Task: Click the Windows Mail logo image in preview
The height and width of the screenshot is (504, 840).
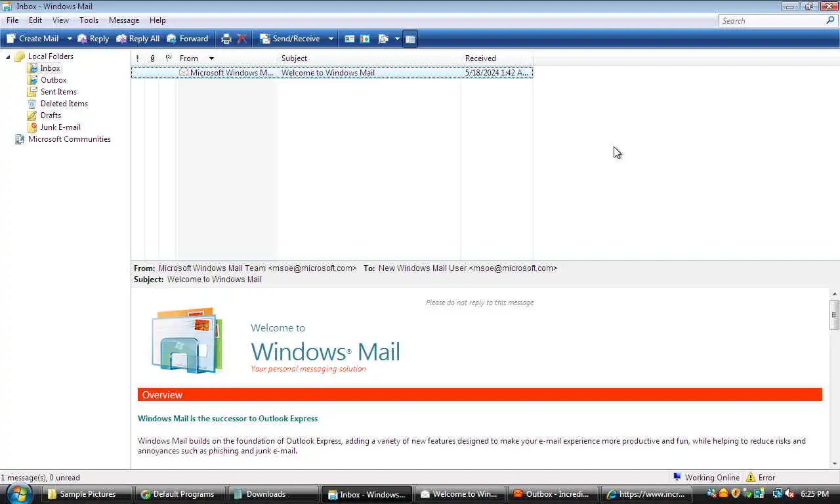Action: (187, 340)
